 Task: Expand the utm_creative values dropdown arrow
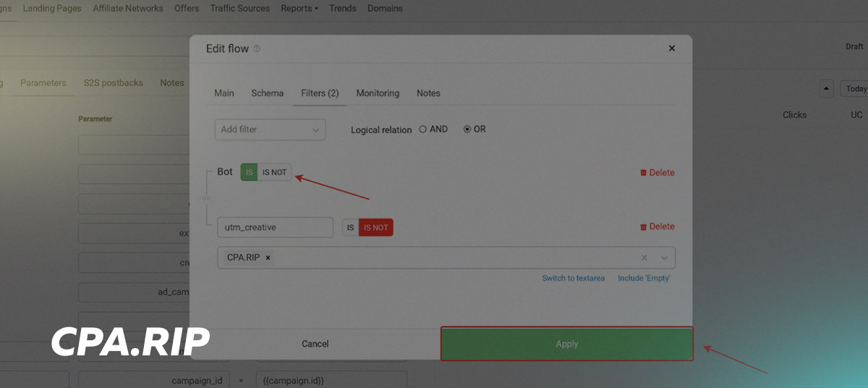pyautogui.click(x=664, y=258)
